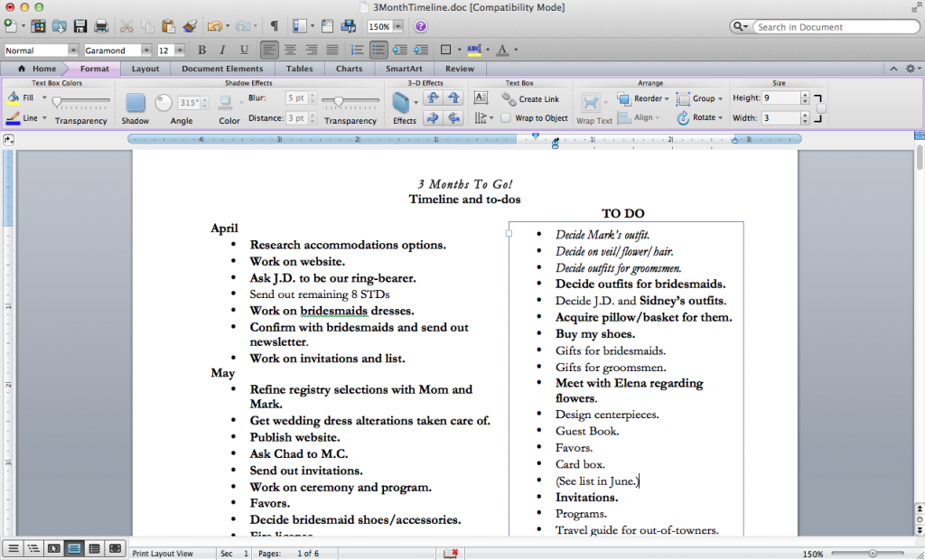Screen dimensions: 925x560
Task: Toggle Italic formatting
Action: 223,51
